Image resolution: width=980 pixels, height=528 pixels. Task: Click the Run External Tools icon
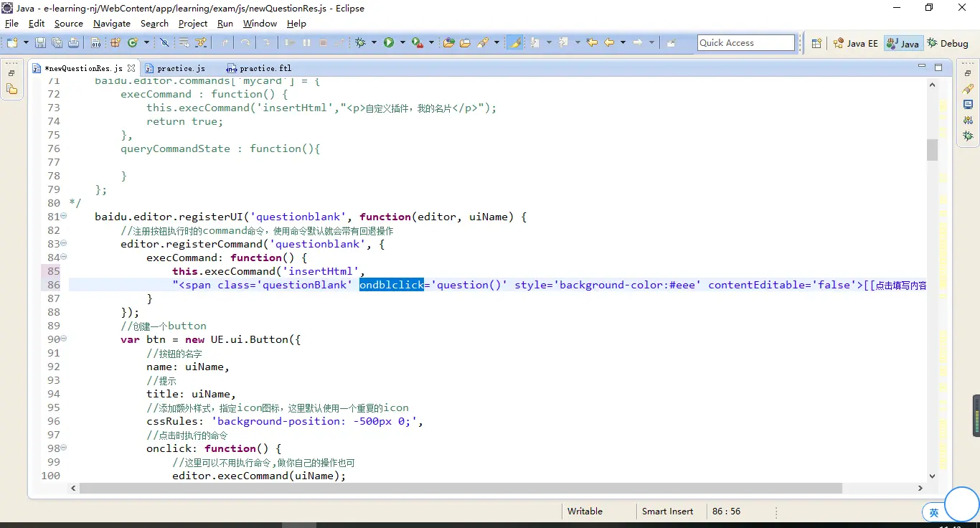pos(417,43)
